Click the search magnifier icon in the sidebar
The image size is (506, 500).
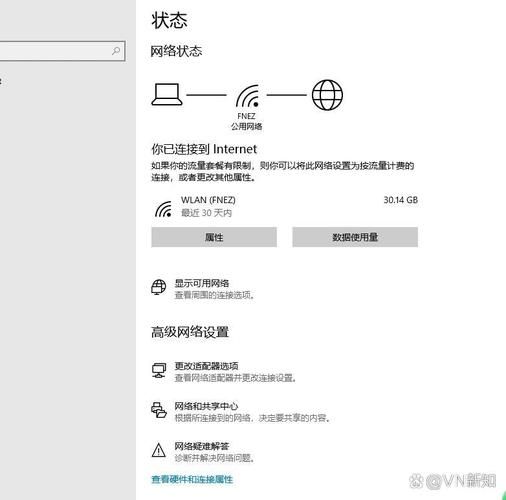click(x=116, y=51)
